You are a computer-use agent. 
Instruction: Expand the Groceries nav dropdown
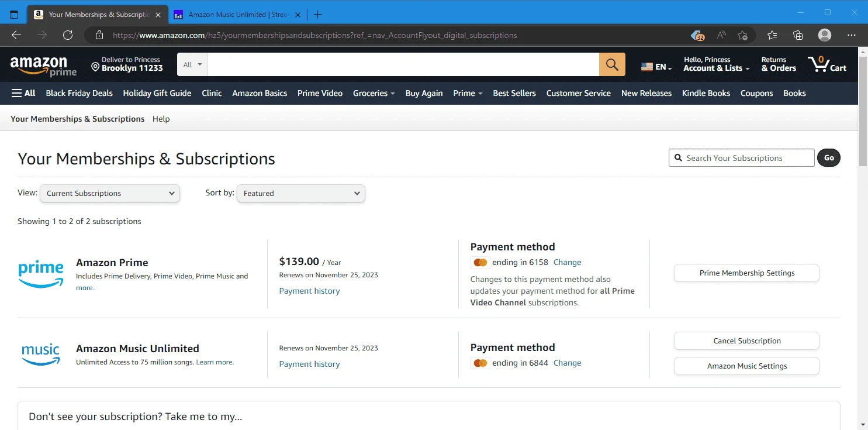click(374, 93)
